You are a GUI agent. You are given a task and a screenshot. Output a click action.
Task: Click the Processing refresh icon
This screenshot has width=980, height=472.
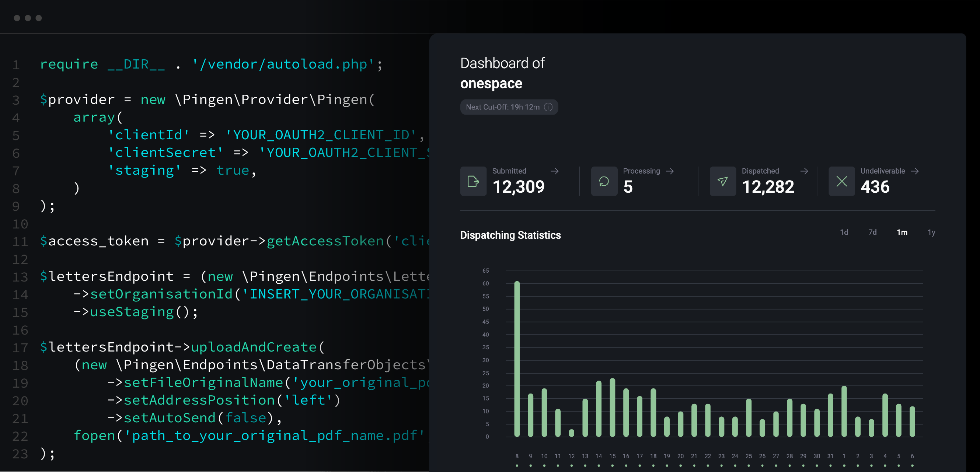604,182
